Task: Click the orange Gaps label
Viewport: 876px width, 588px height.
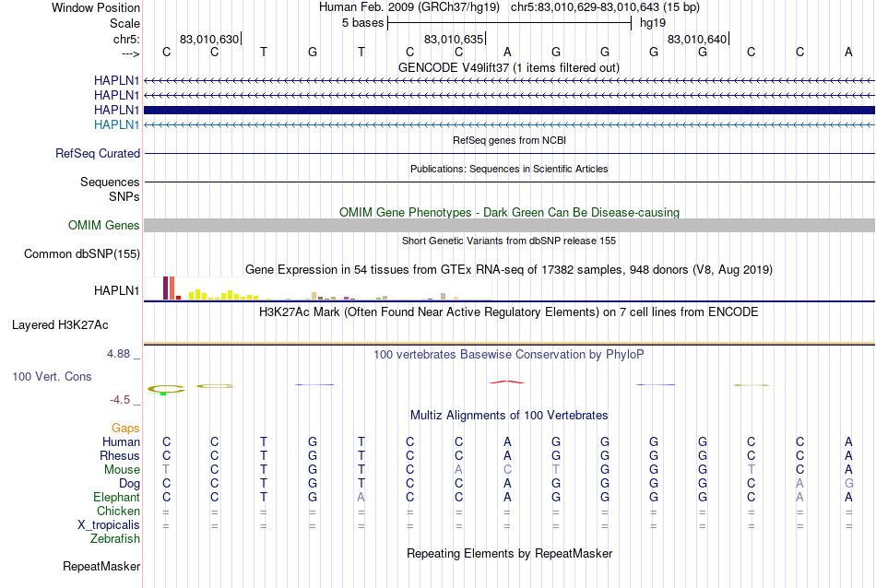Action: (125, 428)
